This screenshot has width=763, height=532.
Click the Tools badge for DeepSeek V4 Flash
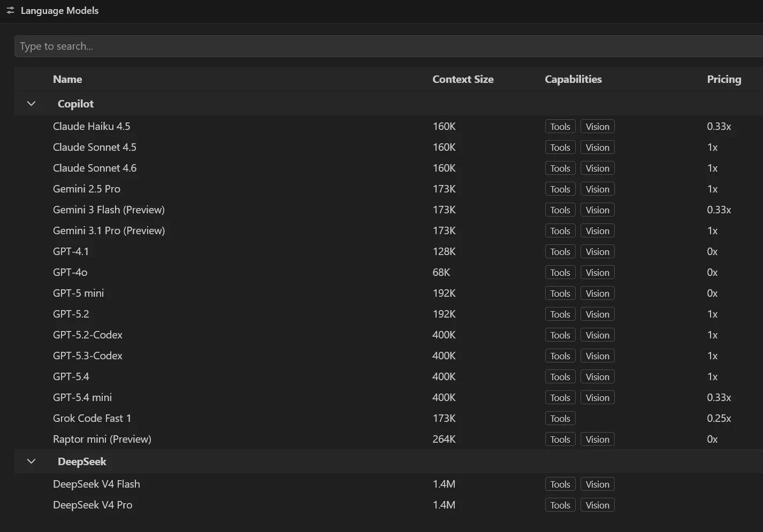point(560,484)
